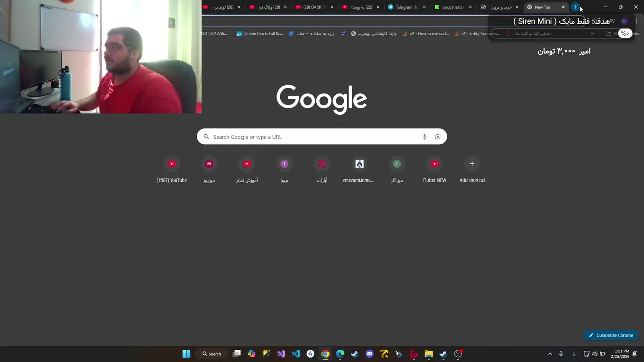Open the آموزش فلاتر shortcut
The image size is (644, 362).
pyautogui.click(x=247, y=170)
